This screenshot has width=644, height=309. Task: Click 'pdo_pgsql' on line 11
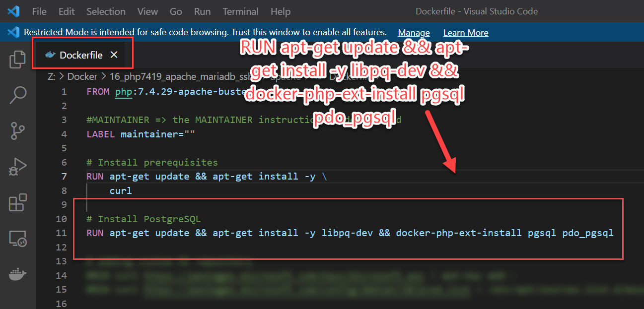point(588,233)
